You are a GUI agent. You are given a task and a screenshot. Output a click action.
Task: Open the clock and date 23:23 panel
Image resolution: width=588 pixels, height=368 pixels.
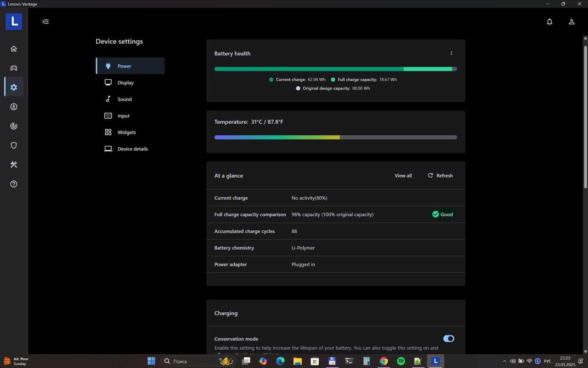click(x=565, y=361)
